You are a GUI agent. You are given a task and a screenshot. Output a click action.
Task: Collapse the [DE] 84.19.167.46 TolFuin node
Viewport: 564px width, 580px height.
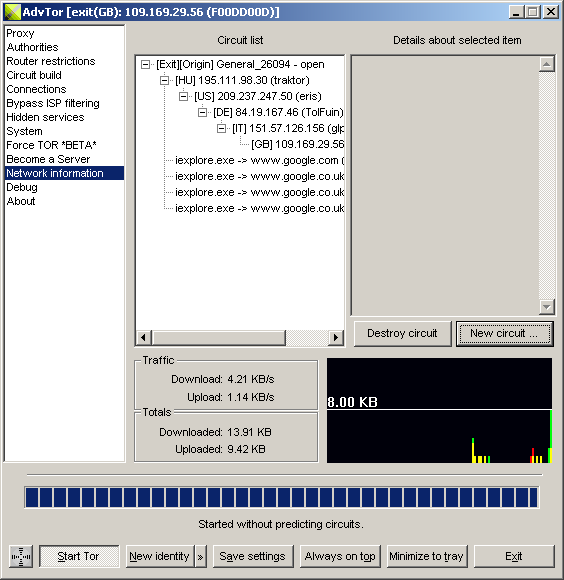tap(202, 112)
